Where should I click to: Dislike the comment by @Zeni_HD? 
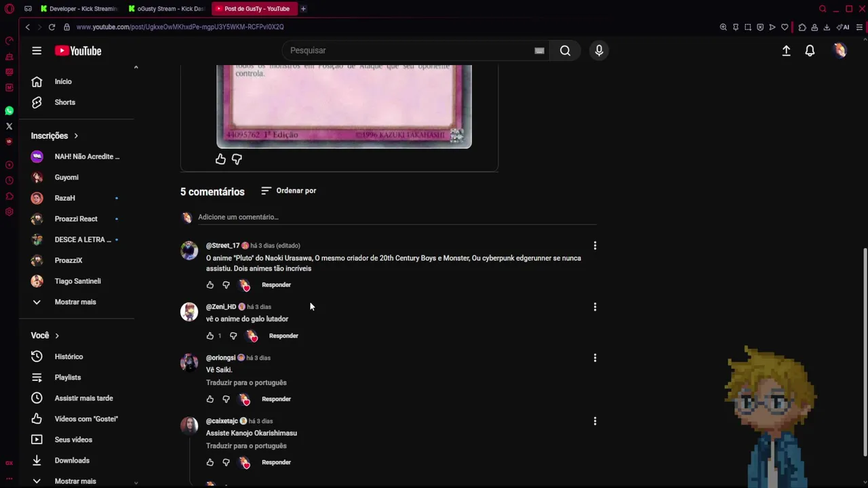[x=233, y=336]
